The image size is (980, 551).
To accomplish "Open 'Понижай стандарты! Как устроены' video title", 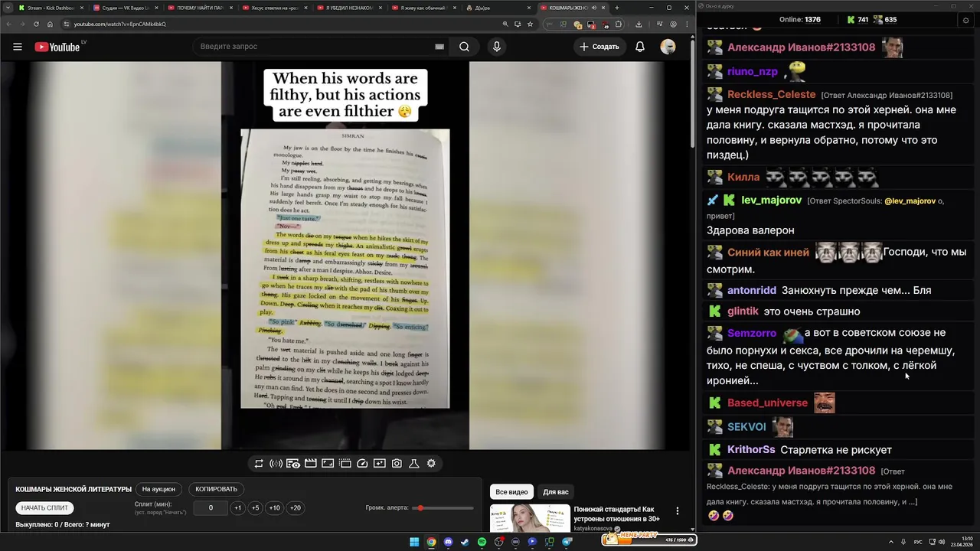I will tap(617, 514).
